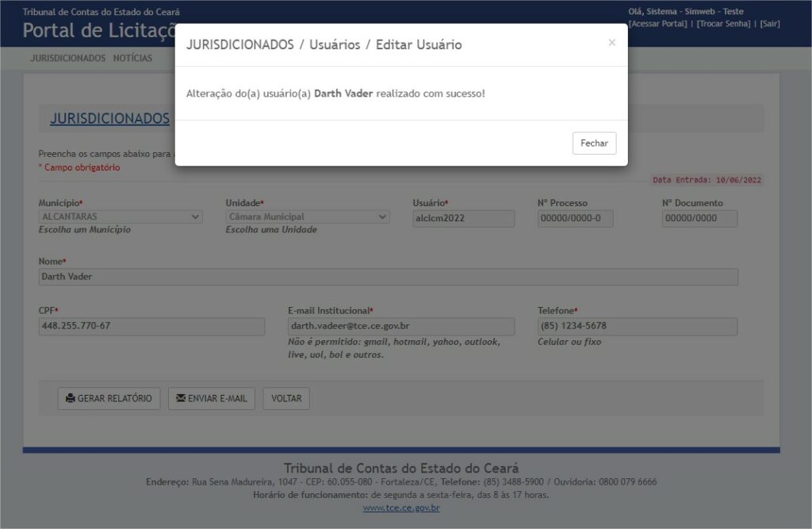Click the Trocar Senha link
This screenshot has height=529, width=812.
pyautogui.click(x=723, y=24)
